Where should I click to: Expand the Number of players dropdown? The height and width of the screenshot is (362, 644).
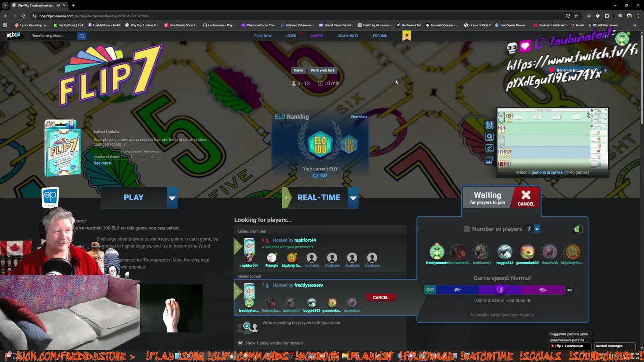click(537, 229)
